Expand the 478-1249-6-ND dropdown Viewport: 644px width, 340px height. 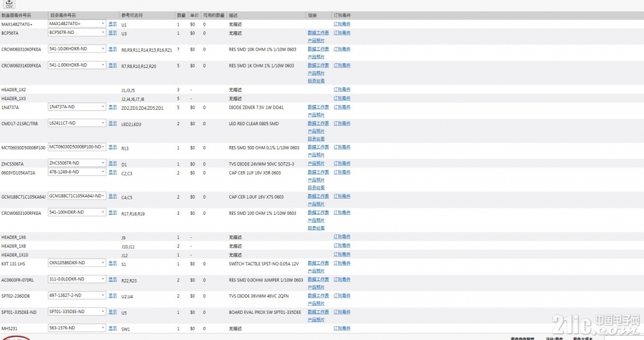(77, 172)
